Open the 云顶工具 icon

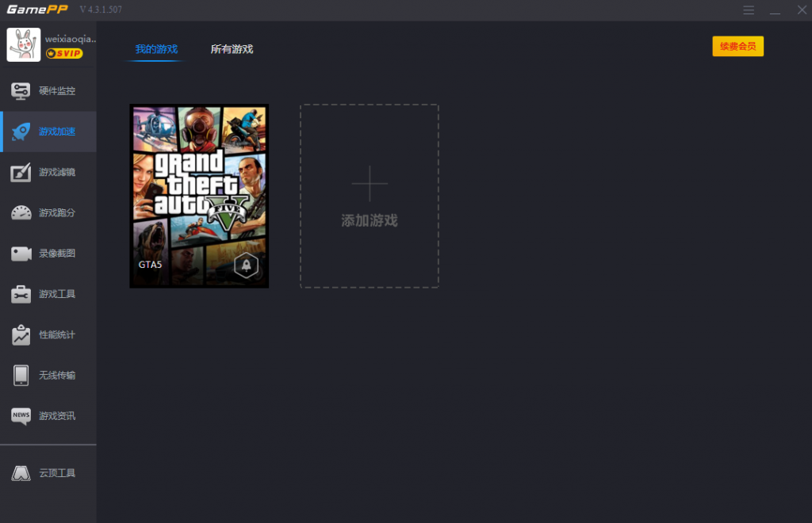pos(21,473)
